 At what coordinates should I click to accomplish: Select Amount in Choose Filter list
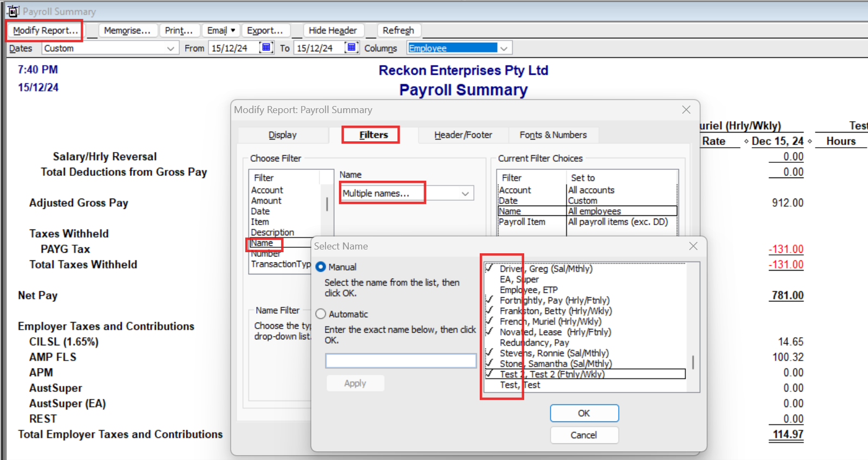[266, 201]
